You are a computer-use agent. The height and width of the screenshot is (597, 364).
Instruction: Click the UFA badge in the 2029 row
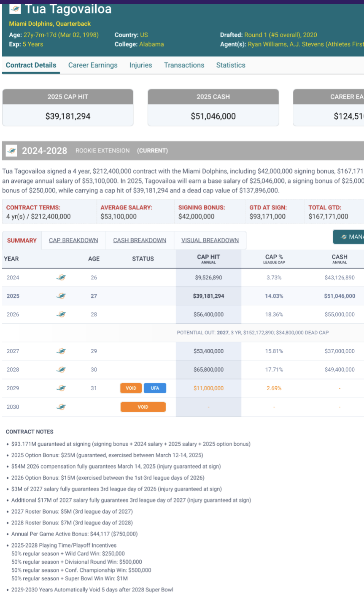coord(155,388)
